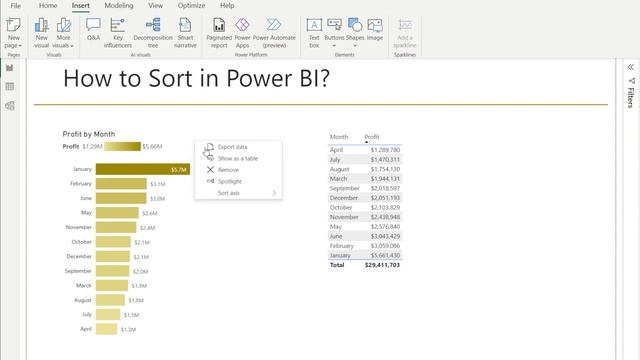This screenshot has height=360, width=640.
Task: Open the File menu
Action: 16,6
